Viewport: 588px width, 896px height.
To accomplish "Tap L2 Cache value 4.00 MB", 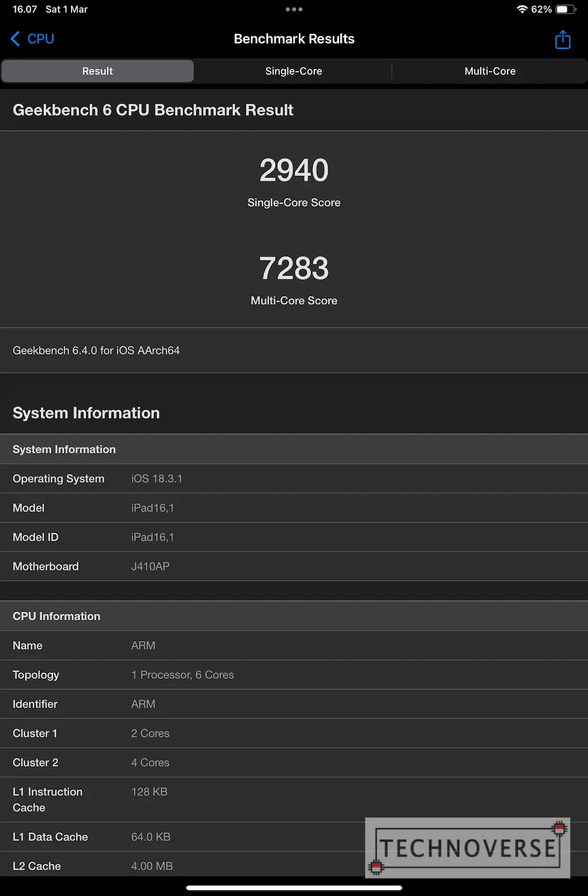I will click(152, 867).
